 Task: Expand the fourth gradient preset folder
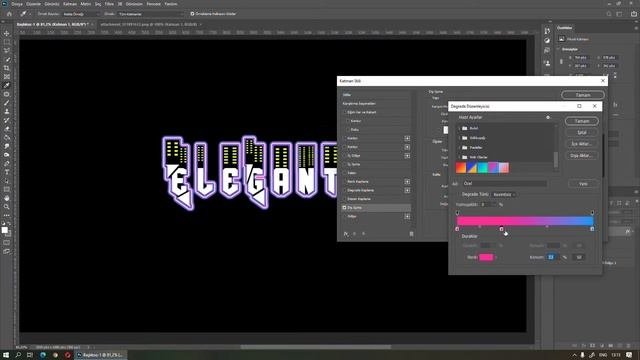pos(459,157)
